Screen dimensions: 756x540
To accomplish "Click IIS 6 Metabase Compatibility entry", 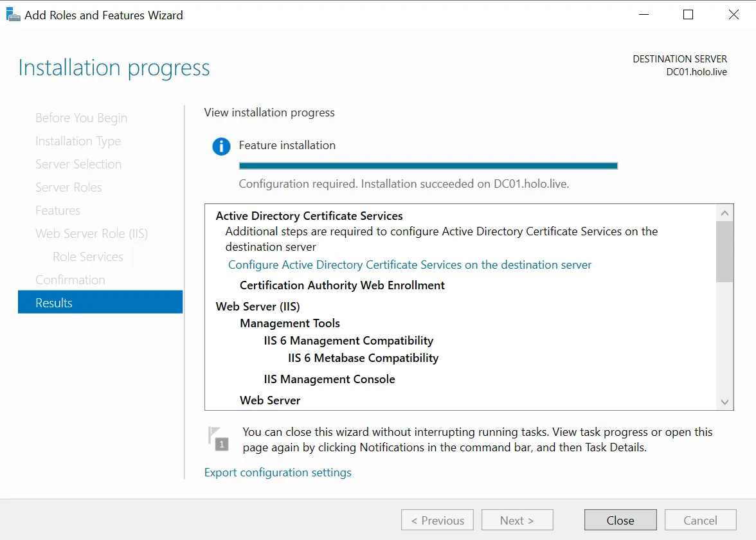I will coord(363,357).
